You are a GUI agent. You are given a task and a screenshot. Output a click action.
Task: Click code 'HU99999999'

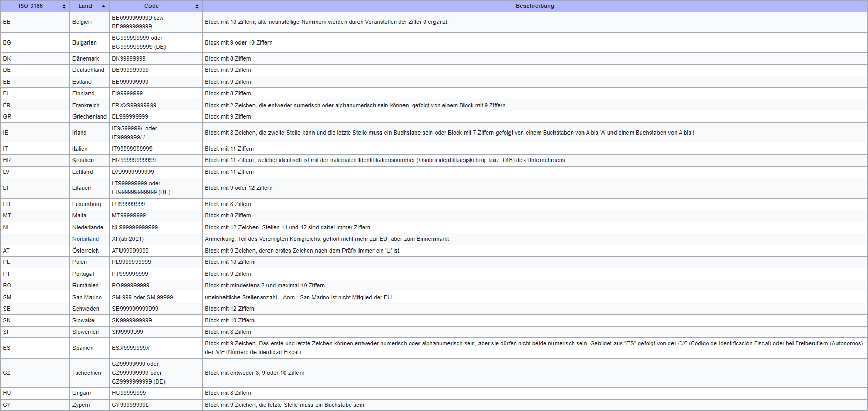point(129,393)
